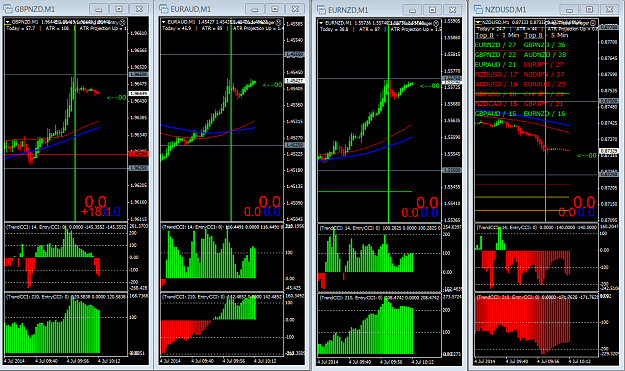This screenshot has width=625, height=371.
Task: Click the '<--00' price arrow label in NZDUSD chart
Action: point(587,155)
